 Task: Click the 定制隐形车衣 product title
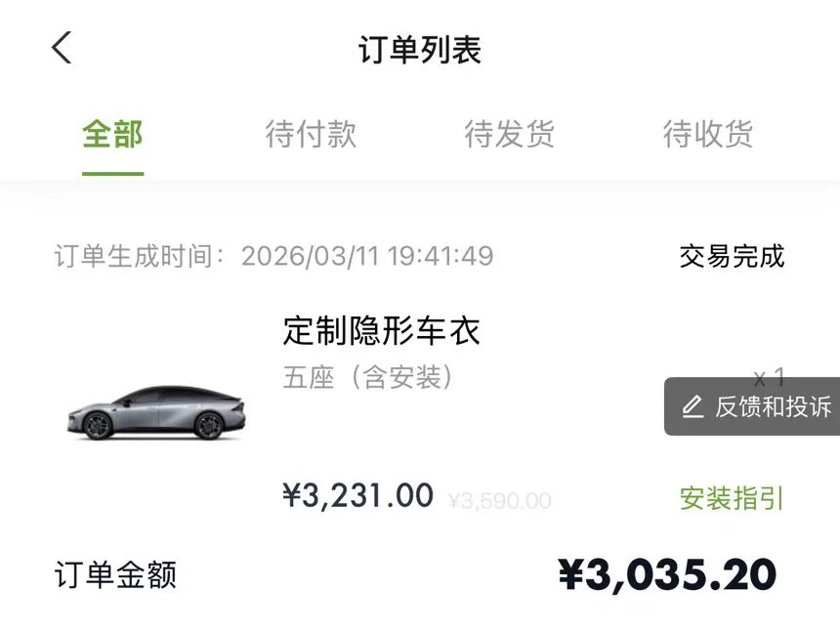click(381, 331)
